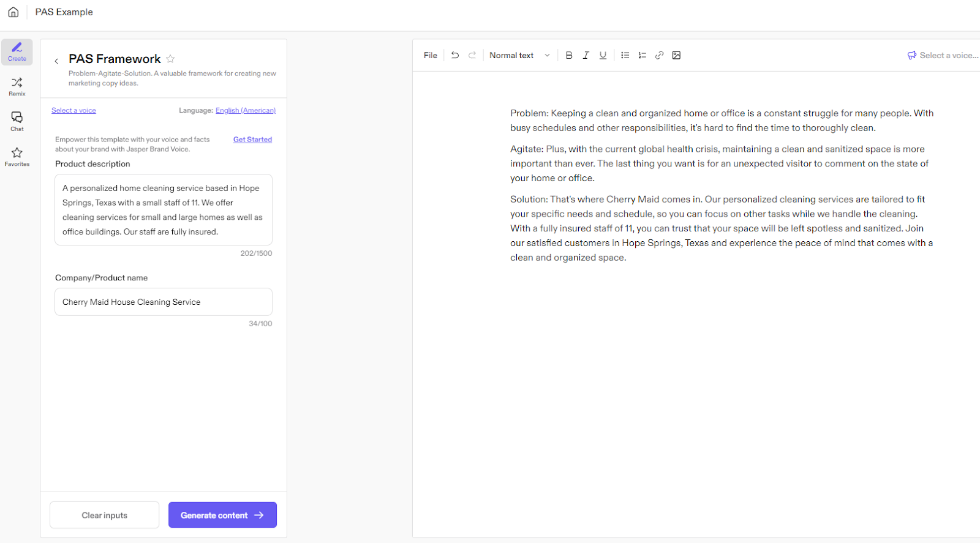Image resolution: width=980 pixels, height=543 pixels.
Task: Change language from English (American)
Action: (246, 110)
